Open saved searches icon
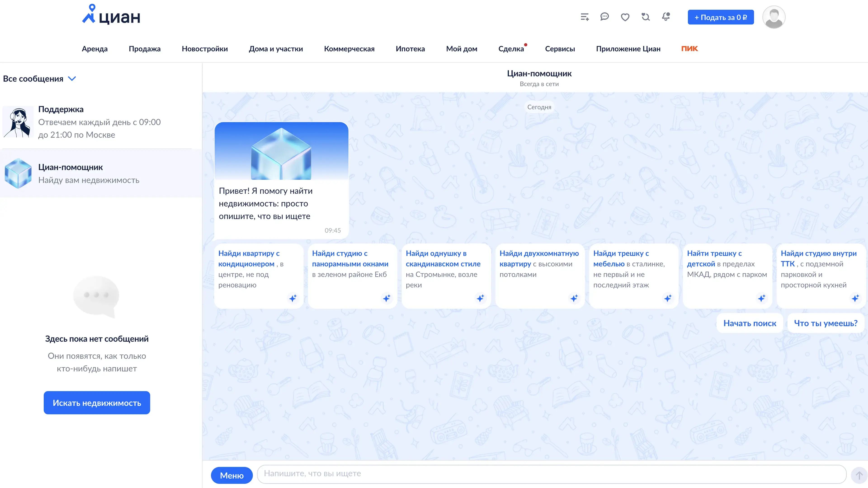Image resolution: width=868 pixels, height=488 pixels. [x=645, y=16]
